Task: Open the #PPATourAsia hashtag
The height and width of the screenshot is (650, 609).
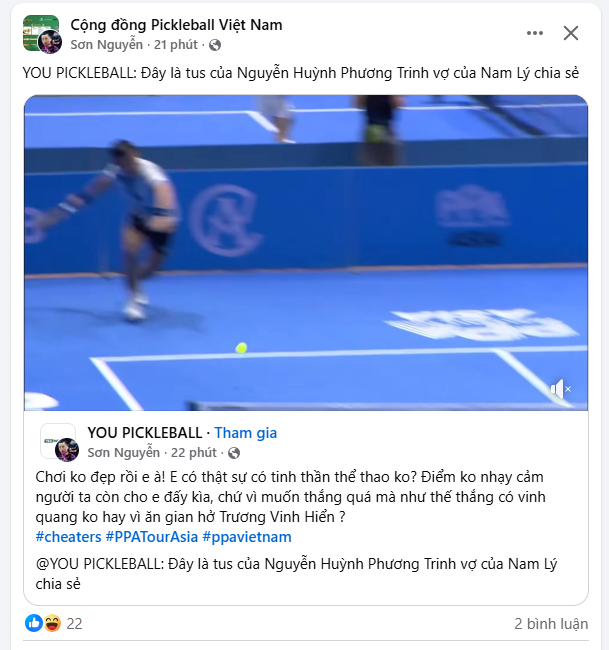Action: 152,537
